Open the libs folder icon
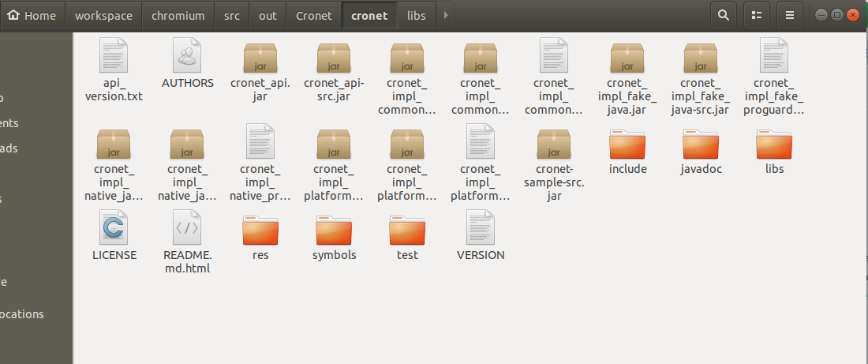The image size is (868, 364). pos(774,144)
